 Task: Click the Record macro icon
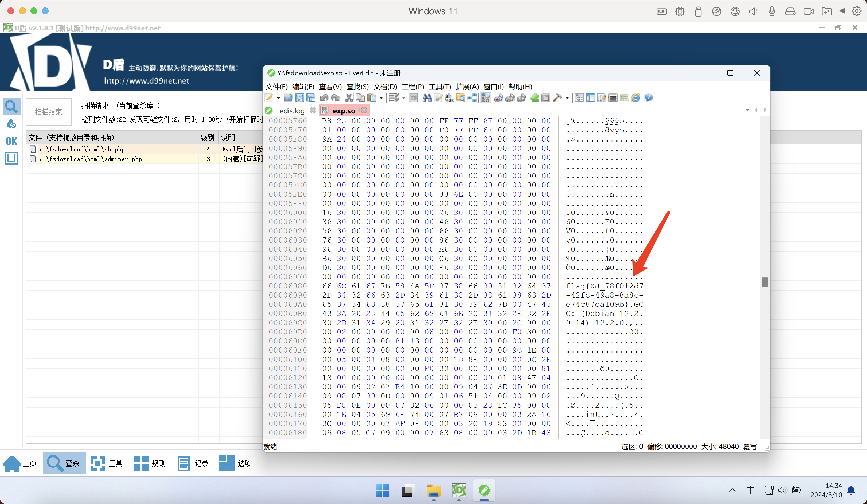tap(499, 98)
